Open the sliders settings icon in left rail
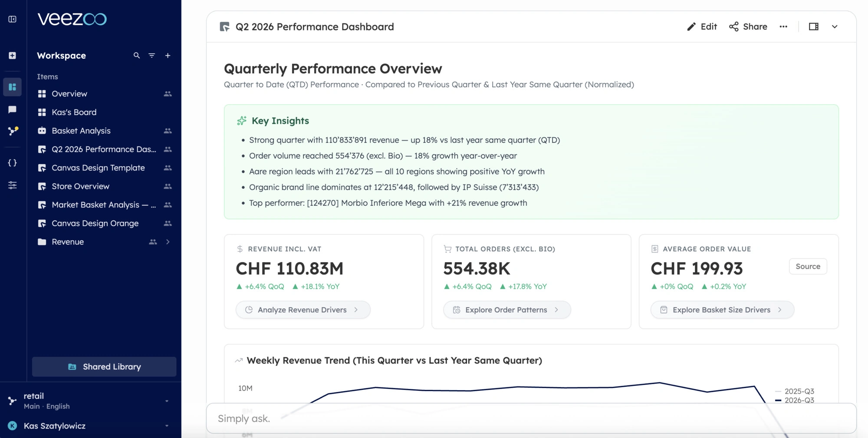Screen dimensions: 868x438 click(12, 185)
